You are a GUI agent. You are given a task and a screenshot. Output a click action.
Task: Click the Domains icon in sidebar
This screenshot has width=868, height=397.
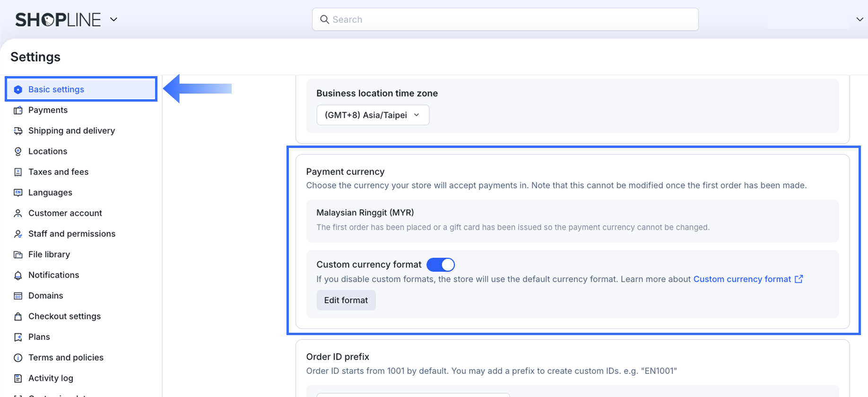(18, 296)
